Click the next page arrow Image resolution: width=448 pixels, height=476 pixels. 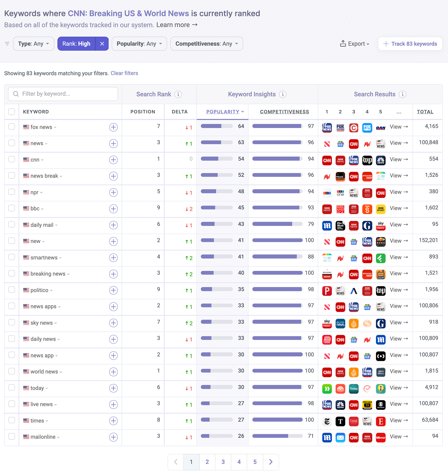point(271,462)
